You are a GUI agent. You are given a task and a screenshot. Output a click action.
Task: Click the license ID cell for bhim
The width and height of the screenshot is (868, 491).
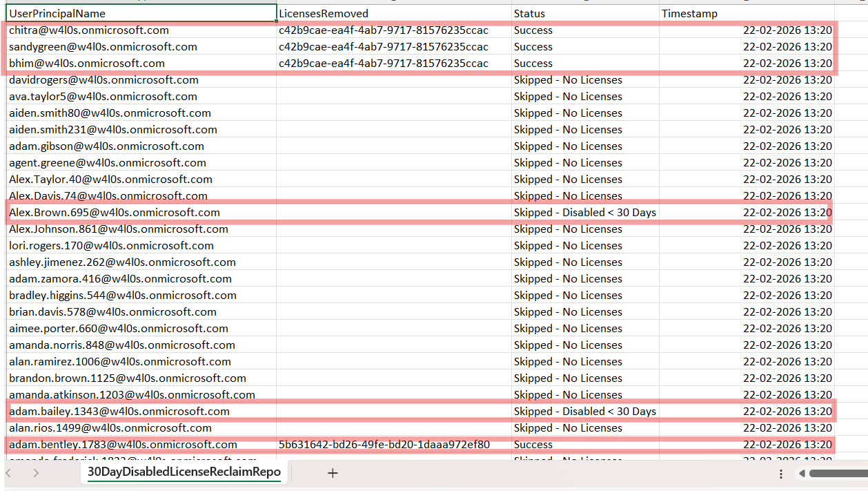393,64
